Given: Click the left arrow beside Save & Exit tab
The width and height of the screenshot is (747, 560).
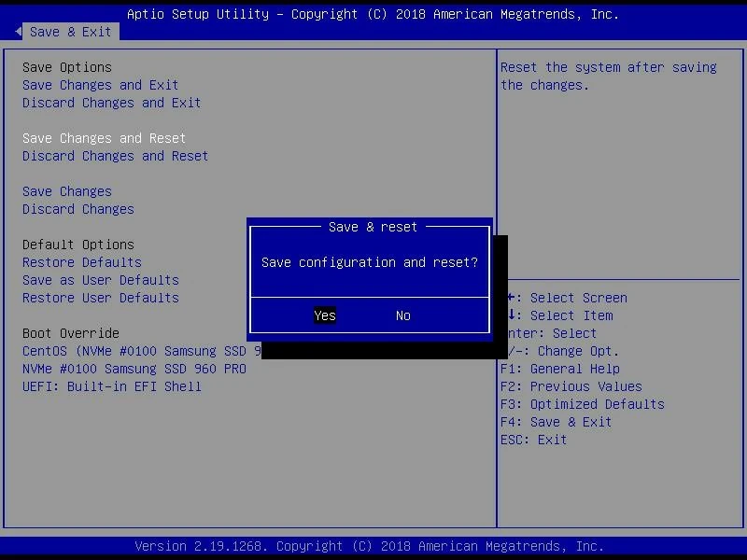Looking at the screenshot, I should (x=19, y=32).
